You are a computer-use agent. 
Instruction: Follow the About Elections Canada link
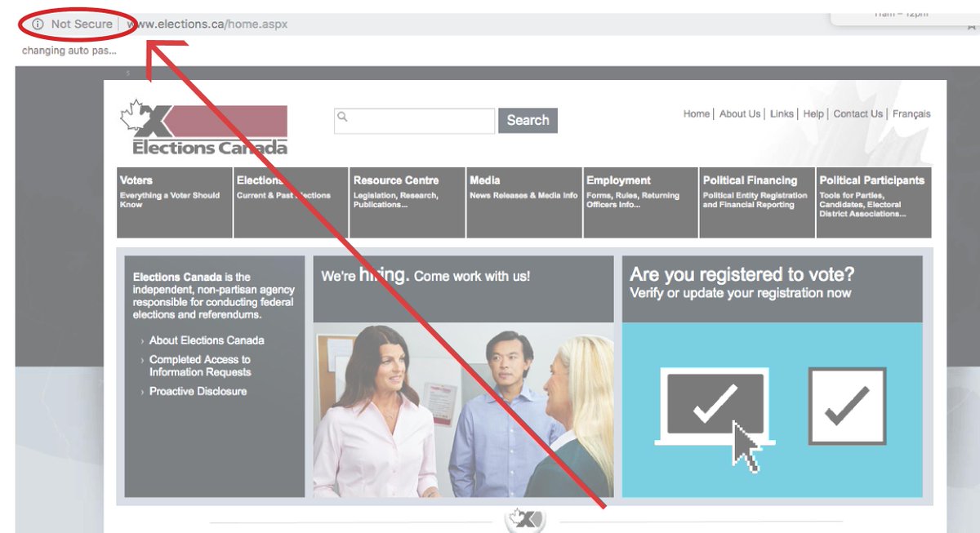(x=207, y=340)
